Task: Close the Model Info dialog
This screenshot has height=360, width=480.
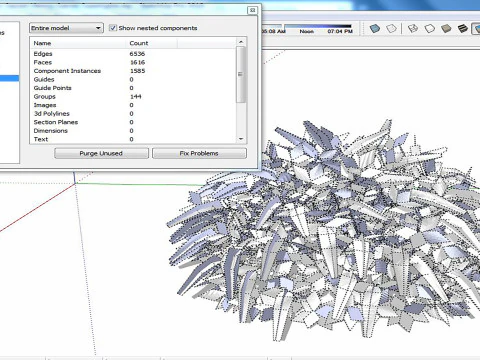Action: [252, 10]
